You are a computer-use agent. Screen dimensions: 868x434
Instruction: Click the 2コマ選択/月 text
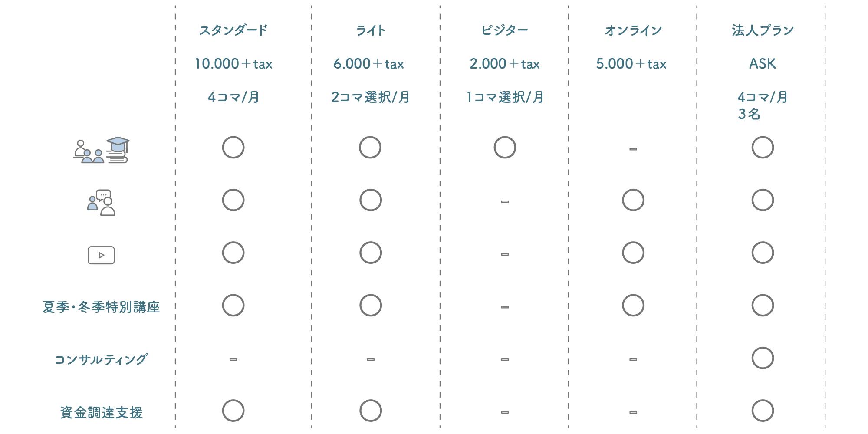[x=370, y=97]
